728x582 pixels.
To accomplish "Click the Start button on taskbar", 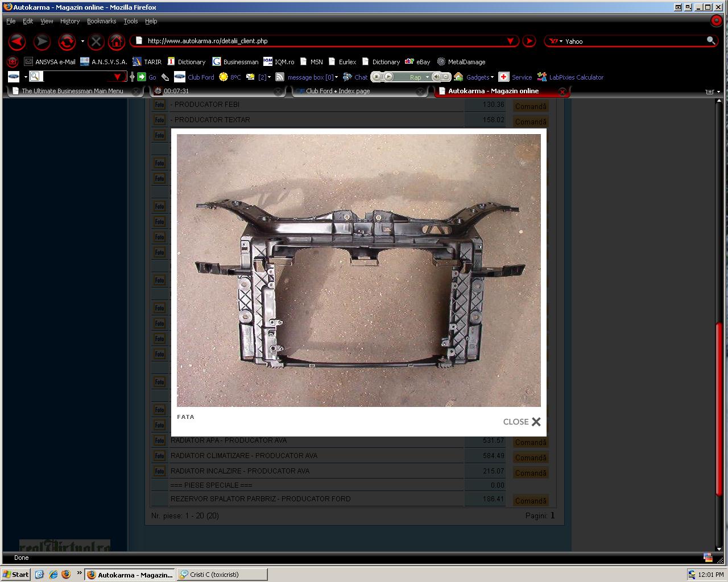I will (x=16, y=575).
